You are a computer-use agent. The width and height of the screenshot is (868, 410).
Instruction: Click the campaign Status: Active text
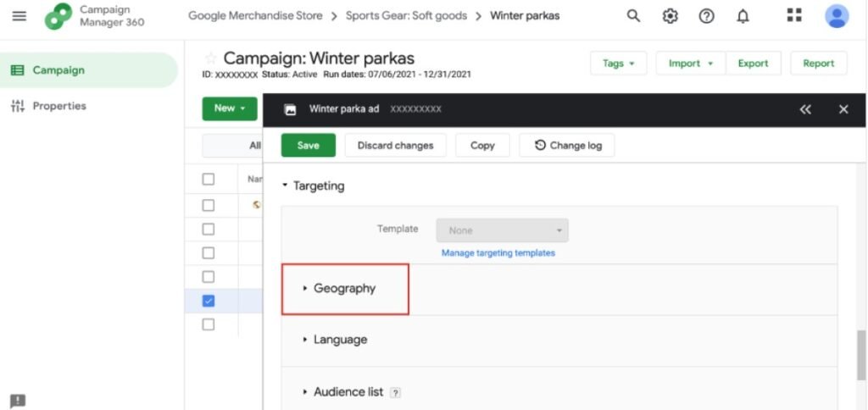(290, 75)
